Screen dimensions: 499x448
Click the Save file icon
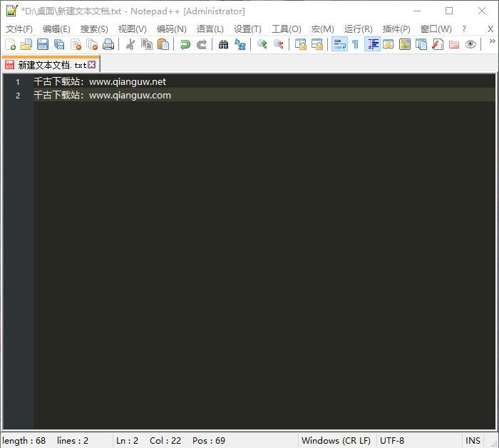[x=43, y=44]
